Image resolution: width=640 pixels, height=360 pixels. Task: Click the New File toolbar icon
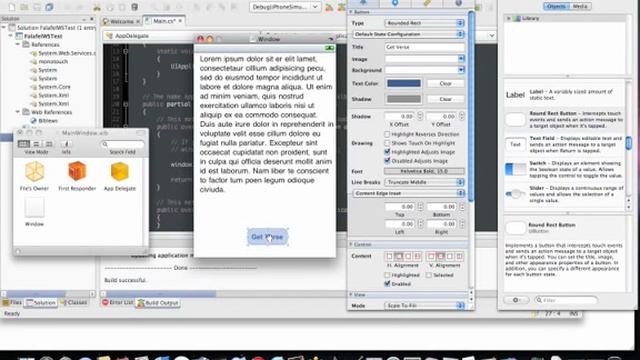(x=12, y=7)
